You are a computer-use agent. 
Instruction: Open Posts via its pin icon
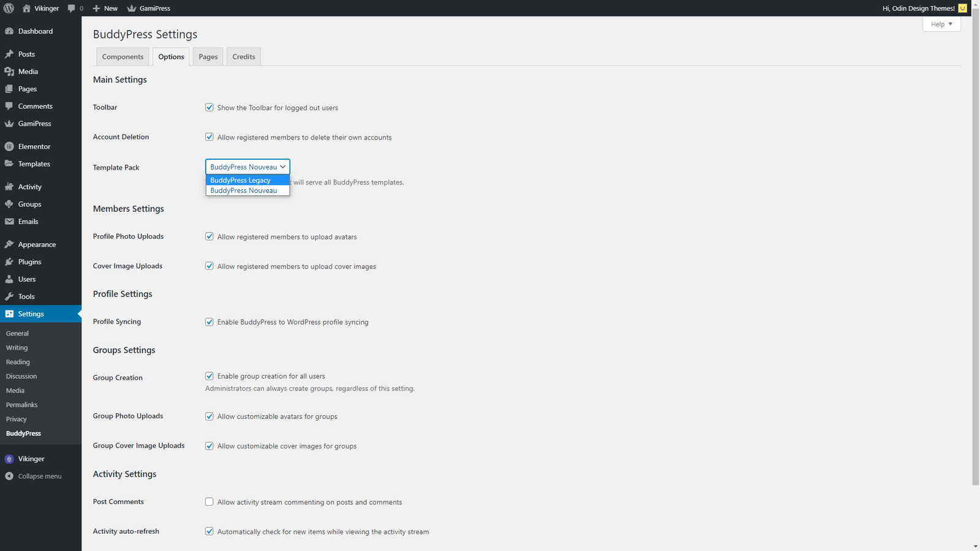(9, 54)
